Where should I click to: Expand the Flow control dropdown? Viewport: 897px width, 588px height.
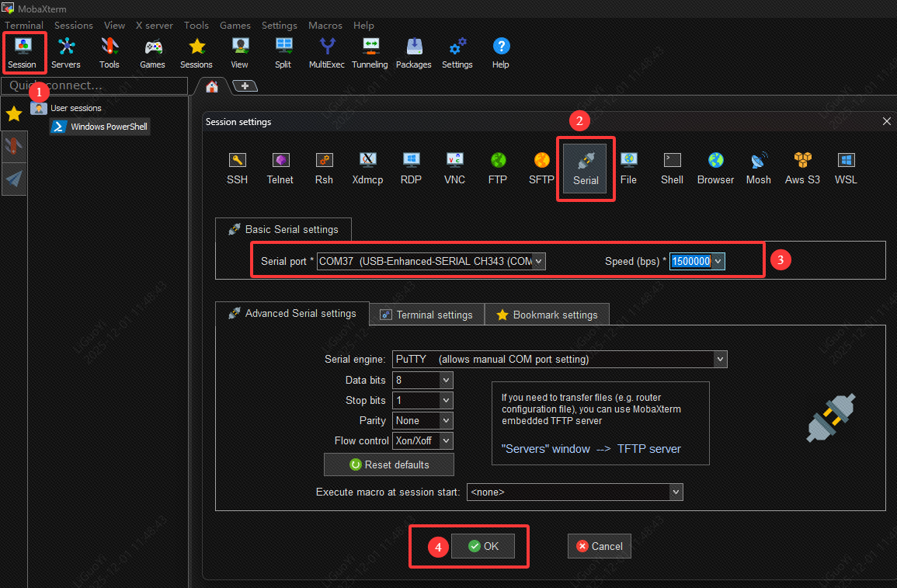(446, 440)
